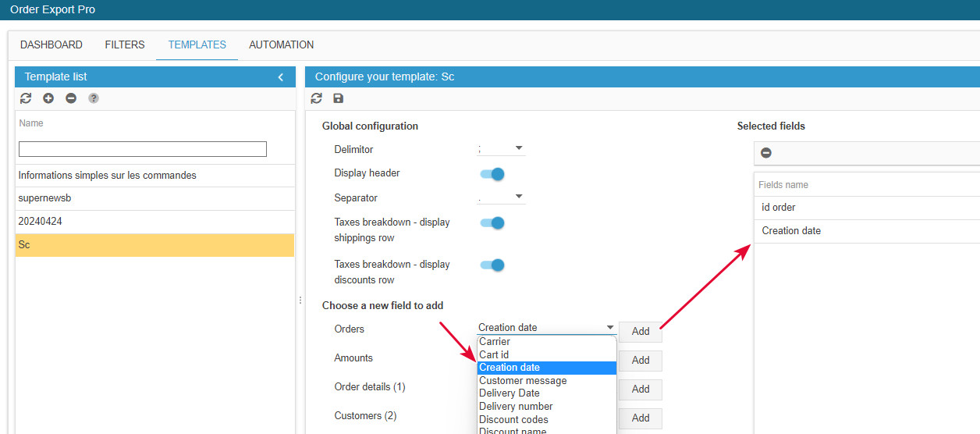Remove selected field with minus icon

pyautogui.click(x=766, y=153)
